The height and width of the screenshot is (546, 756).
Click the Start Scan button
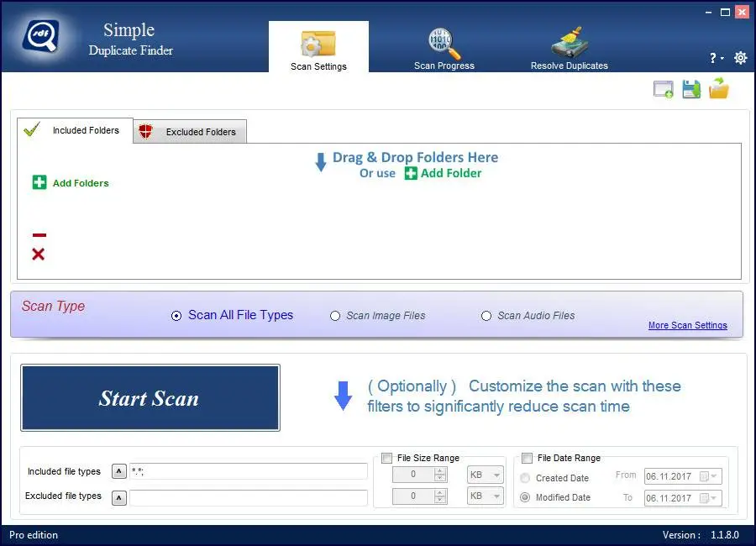tap(150, 398)
